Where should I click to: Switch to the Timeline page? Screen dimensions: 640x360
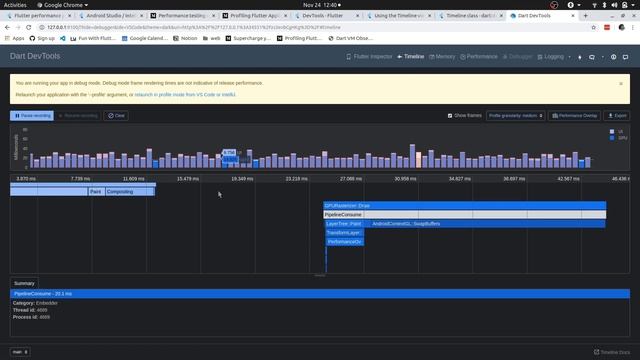click(x=411, y=57)
